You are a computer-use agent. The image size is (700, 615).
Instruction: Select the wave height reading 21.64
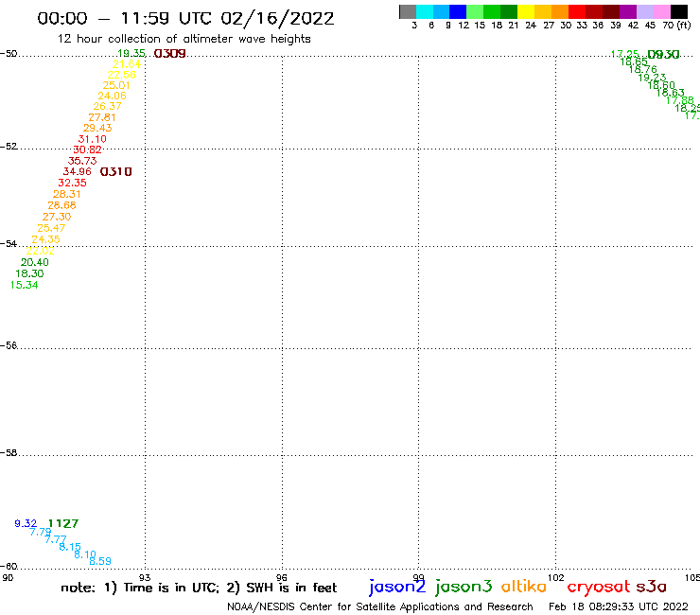(x=127, y=64)
